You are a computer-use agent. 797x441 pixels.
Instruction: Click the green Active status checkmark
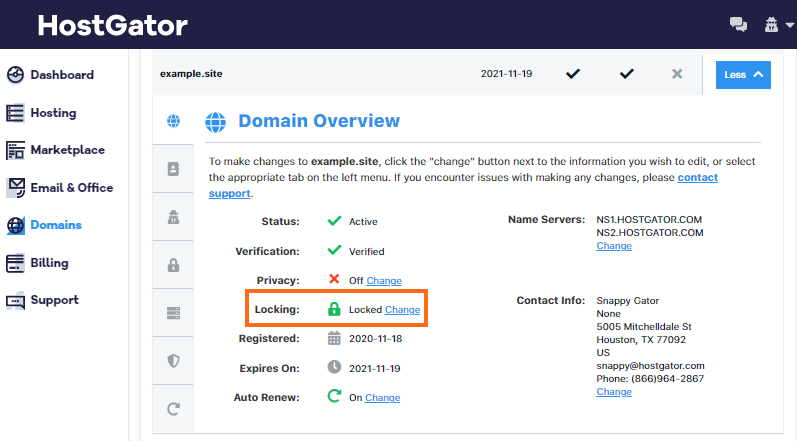pyautogui.click(x=334, y=221)
